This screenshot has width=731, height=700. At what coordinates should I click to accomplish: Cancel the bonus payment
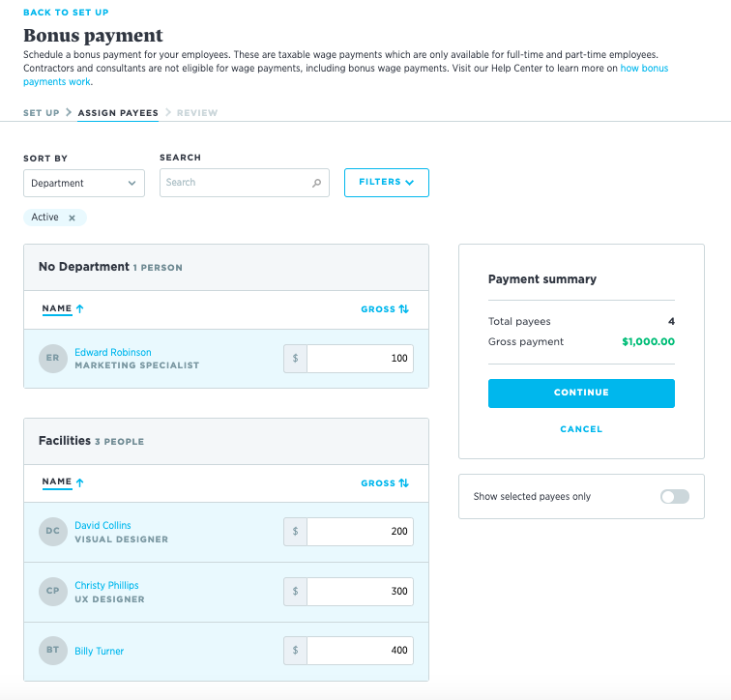click(580, 429)
